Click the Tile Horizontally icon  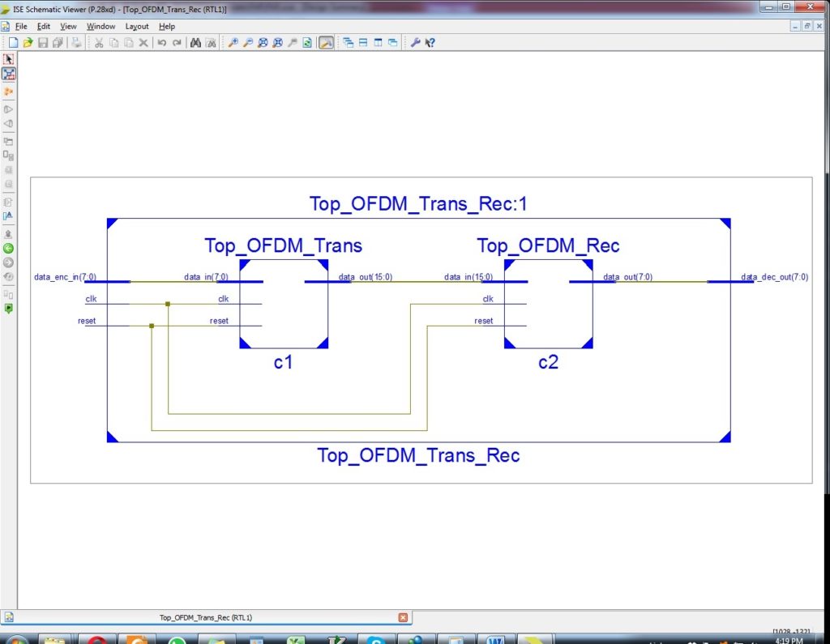pyautogui.click(x=364, y=42)
